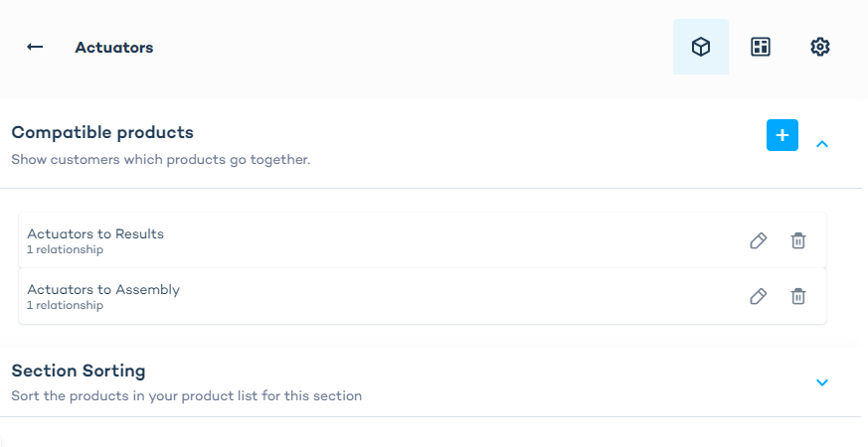Edit the Actuators to Assembly relationship
This screenshot has height=447, width=868.
point(759,296)
